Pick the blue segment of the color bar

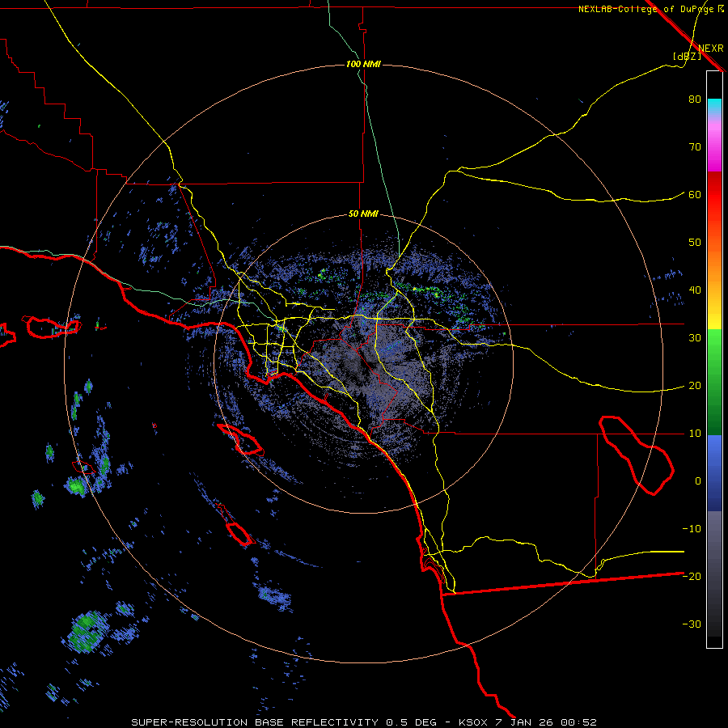point(714,472)
